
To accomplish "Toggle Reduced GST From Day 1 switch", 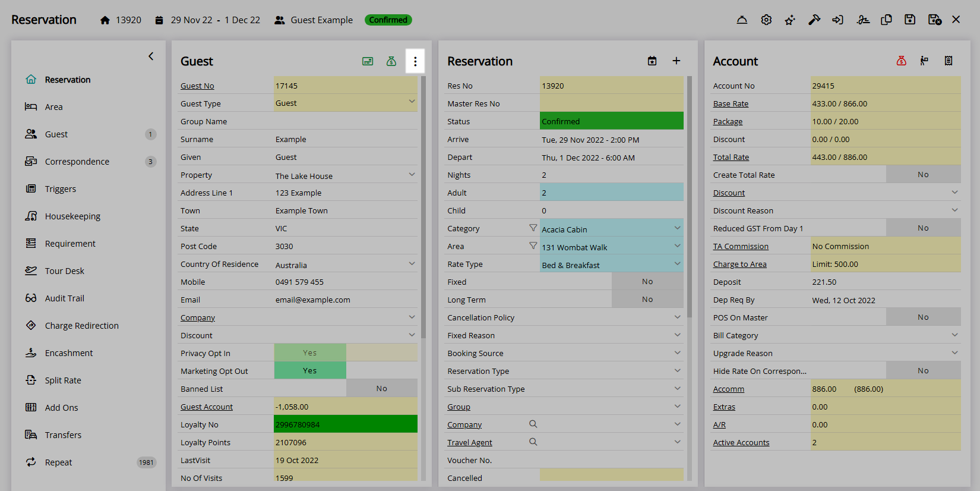I will pos(923,228).
